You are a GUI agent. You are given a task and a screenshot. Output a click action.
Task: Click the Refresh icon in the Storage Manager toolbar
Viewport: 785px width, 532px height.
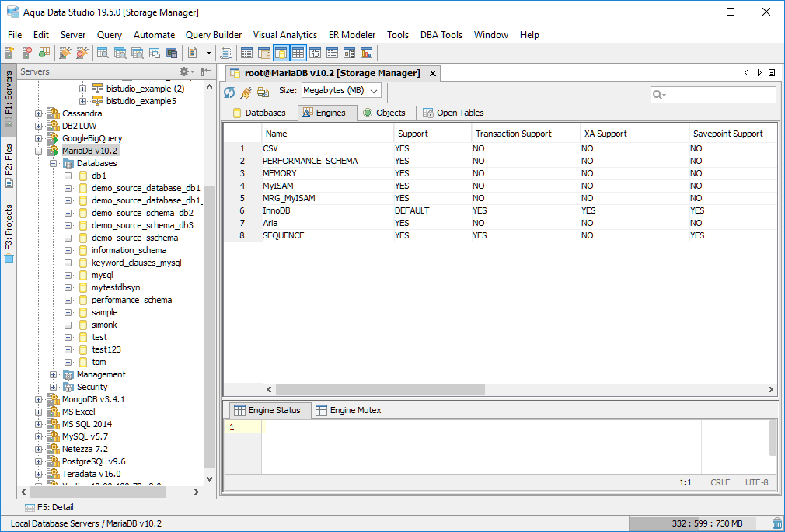coord(229,92)
